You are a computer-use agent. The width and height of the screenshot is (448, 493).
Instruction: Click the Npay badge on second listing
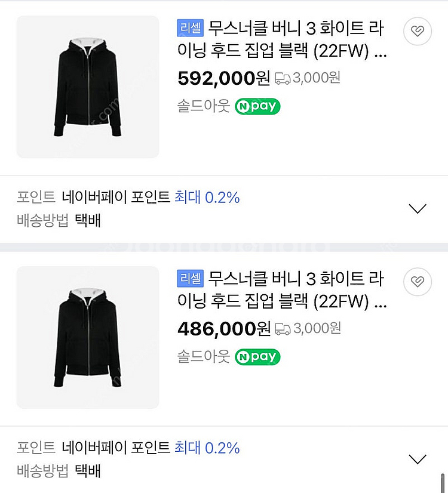click(257, 357)
